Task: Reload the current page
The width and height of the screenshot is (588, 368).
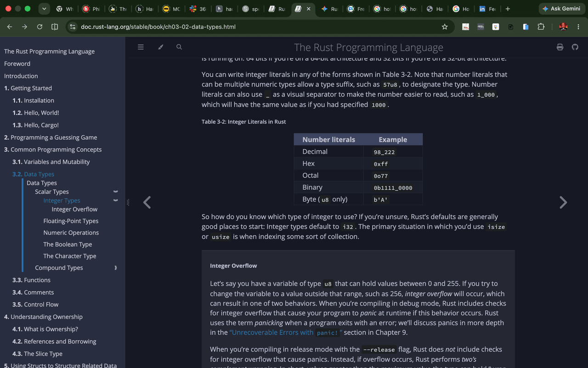Action: click(40, 27)
